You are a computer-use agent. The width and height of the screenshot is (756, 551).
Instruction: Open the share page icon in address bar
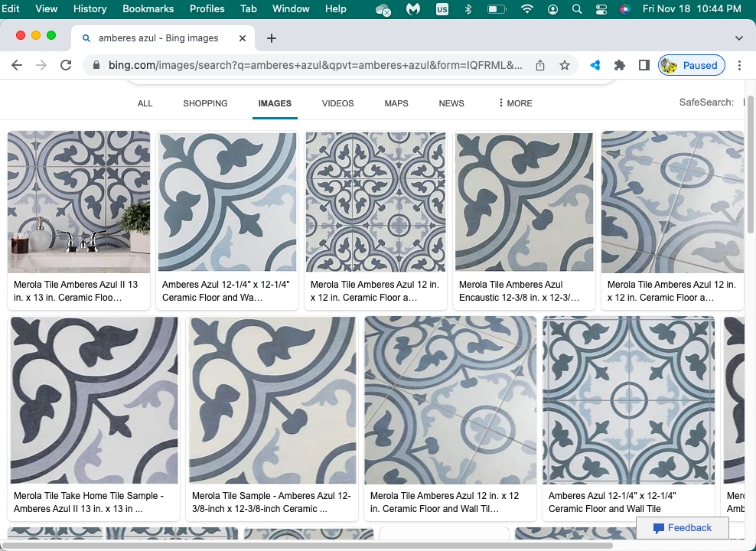tap(540, 65)
